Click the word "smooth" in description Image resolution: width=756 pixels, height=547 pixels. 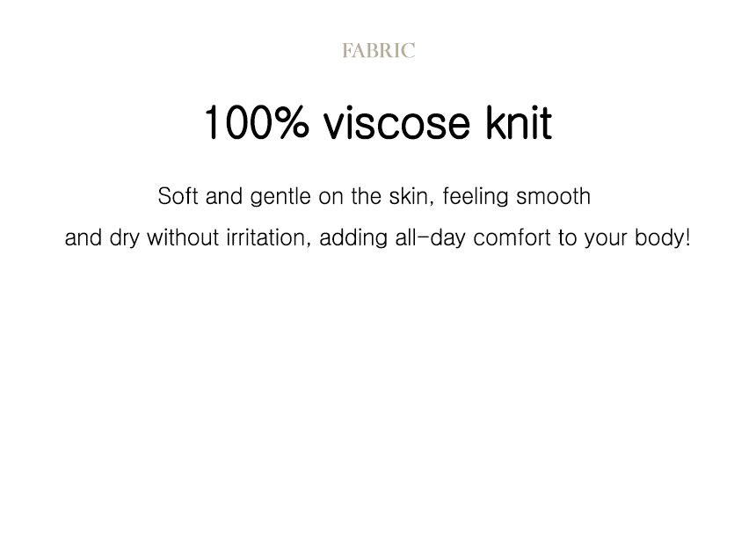coord(553,197)
